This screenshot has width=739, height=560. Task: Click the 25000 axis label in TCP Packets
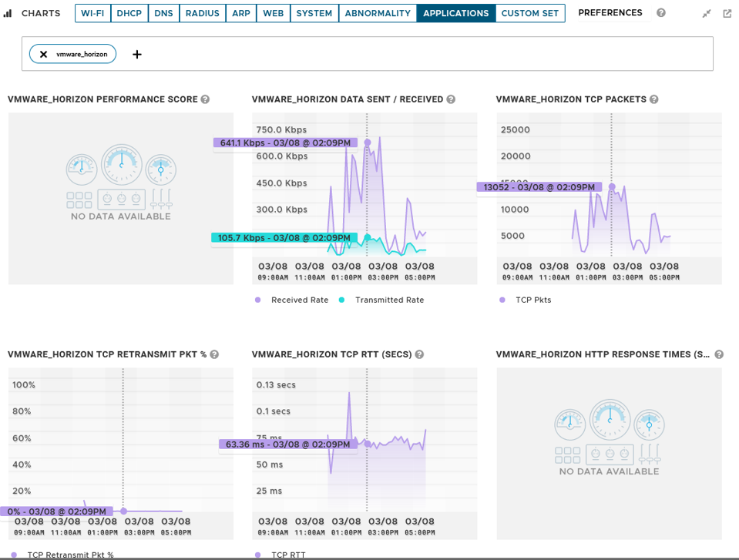[515, 129]
